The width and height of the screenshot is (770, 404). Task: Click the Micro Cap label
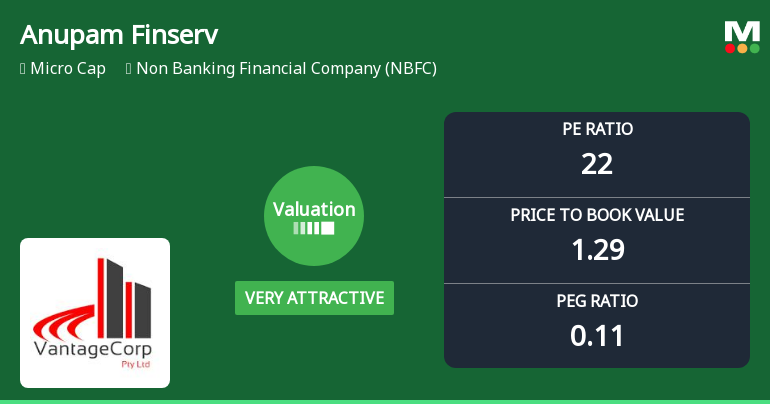click(68, 69)
